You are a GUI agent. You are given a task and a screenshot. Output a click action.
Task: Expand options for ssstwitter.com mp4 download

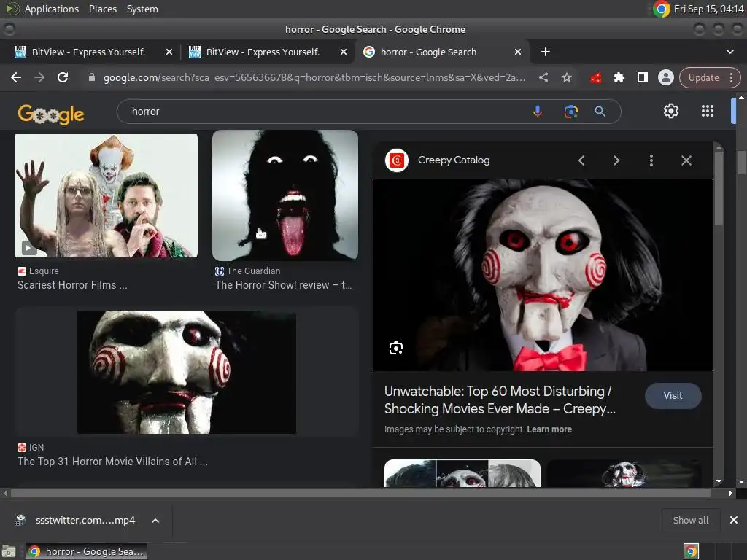(155, 521)
